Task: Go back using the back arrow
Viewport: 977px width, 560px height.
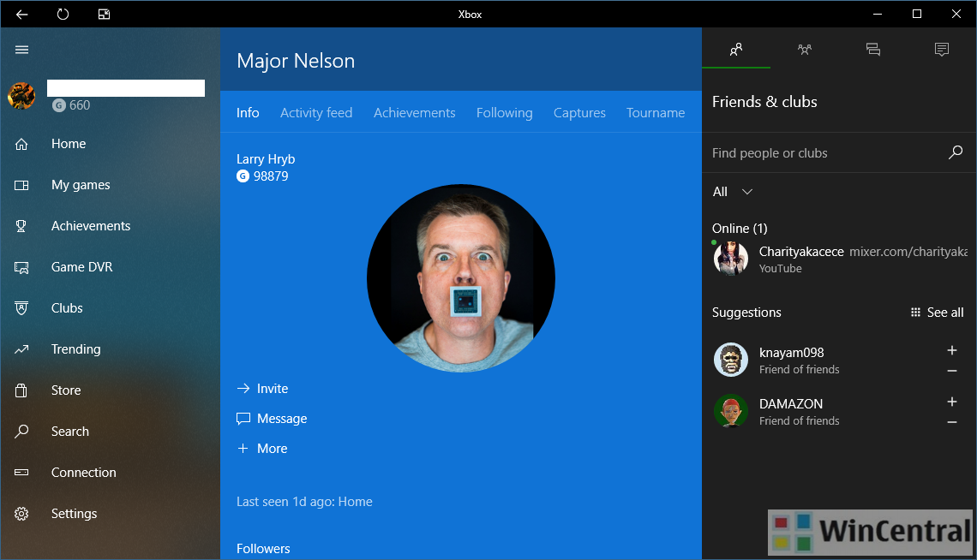Action: click(x=21, y=15)
